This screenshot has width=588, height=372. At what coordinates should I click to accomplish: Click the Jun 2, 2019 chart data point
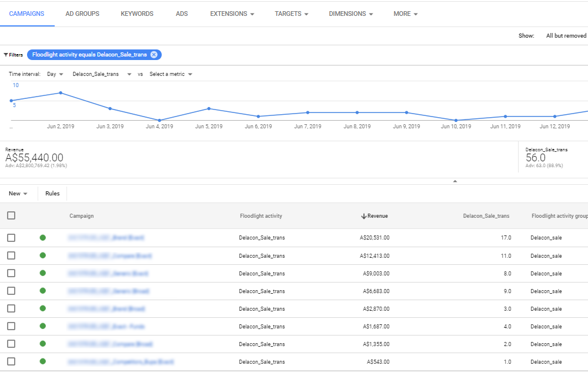coord(61,93)
